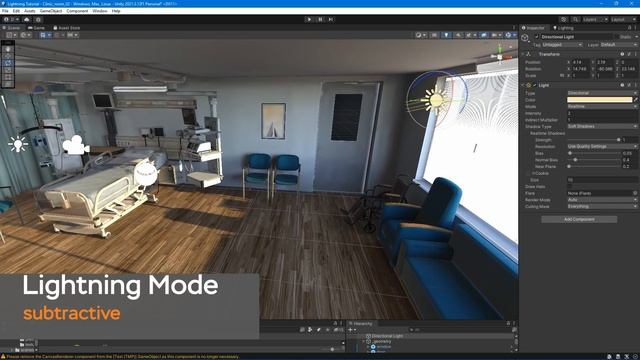Click the Hierarchy add (+) button
640x360 pixels.
coord(351,330)
